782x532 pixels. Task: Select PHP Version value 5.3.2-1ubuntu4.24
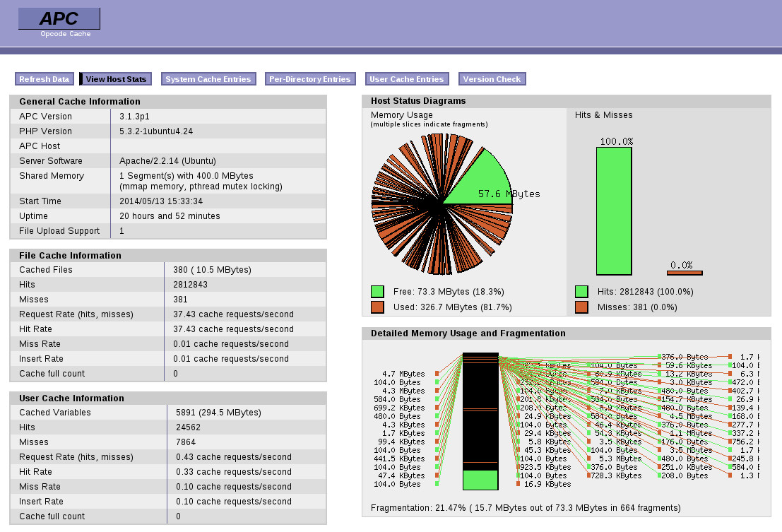[x=156, y=131]
